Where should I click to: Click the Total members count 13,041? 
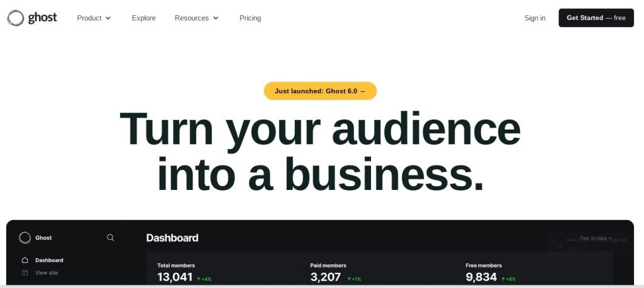tap(175, 277)
